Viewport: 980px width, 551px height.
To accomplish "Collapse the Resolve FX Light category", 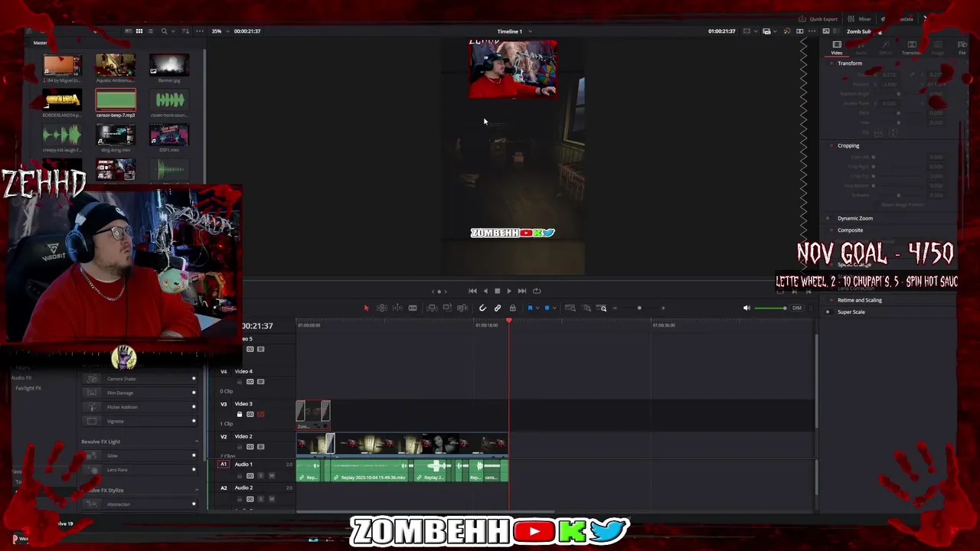I will coord(197,442).
